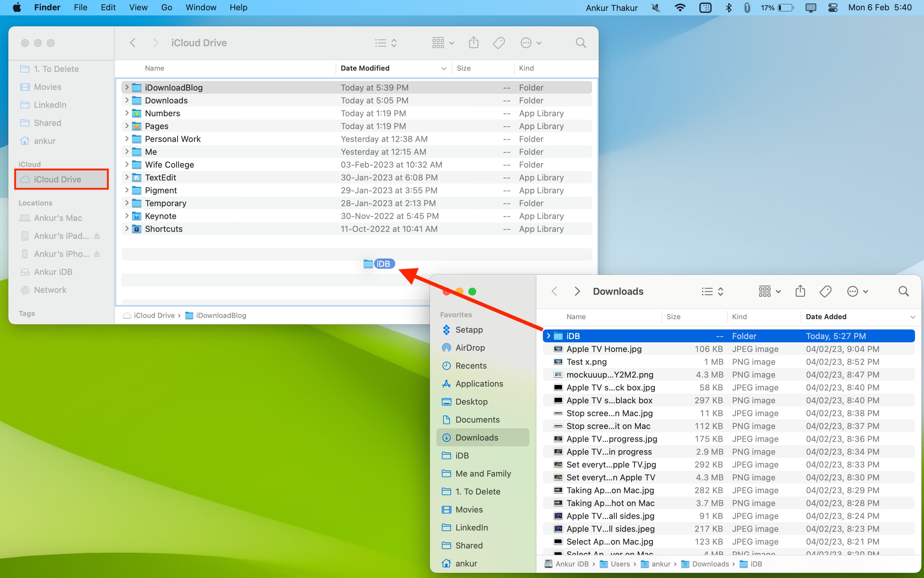This screenshot has width=924, height=578.
Task: Eject Ankur's iPad in the sidebar
Action: pyautogui.click(x=97, y=236)
